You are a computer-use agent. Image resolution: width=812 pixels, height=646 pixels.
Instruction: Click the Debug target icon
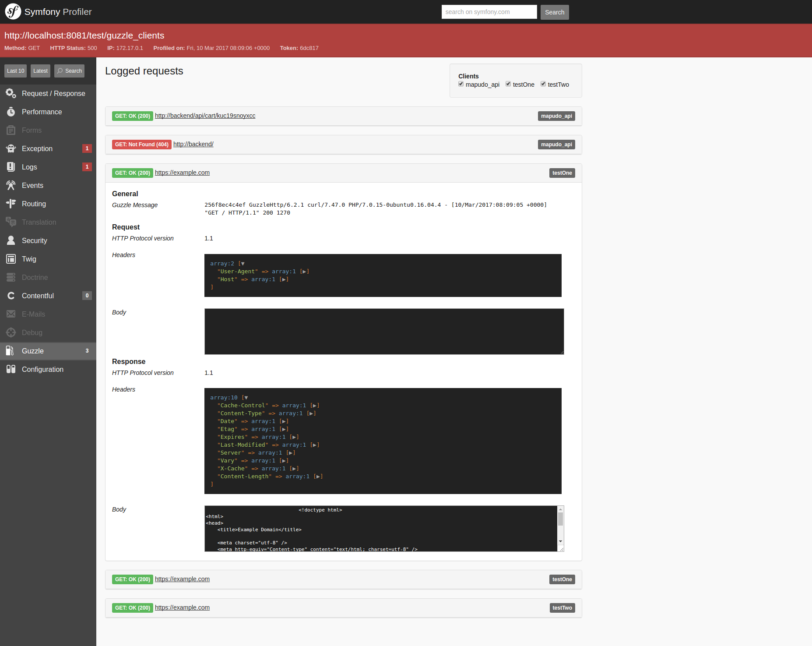(11, 332)
